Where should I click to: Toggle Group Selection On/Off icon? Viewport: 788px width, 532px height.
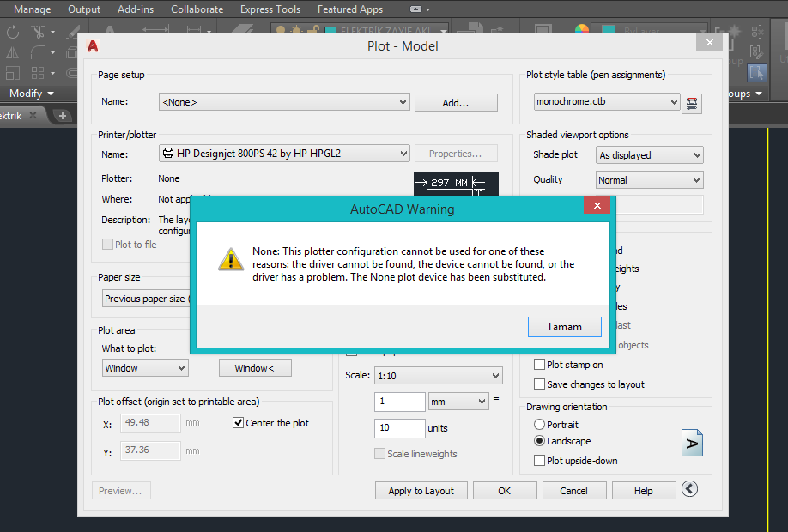757,73
